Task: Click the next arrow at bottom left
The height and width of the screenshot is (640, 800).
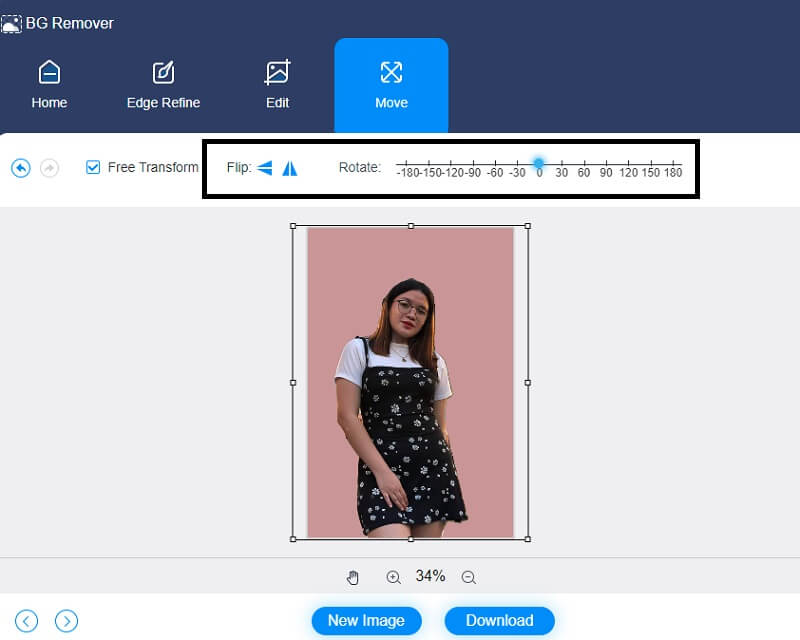Action: 66,621
